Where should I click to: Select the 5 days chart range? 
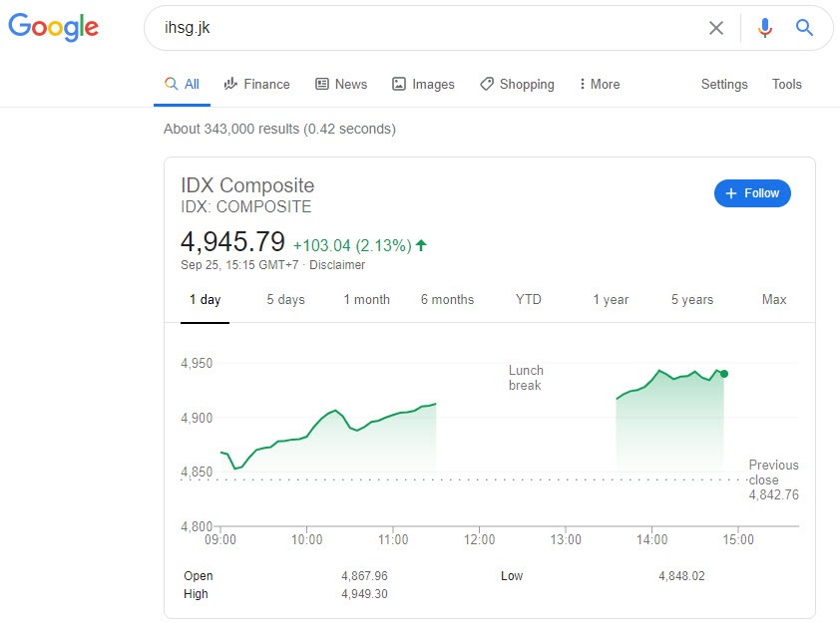tap(285, 300)
